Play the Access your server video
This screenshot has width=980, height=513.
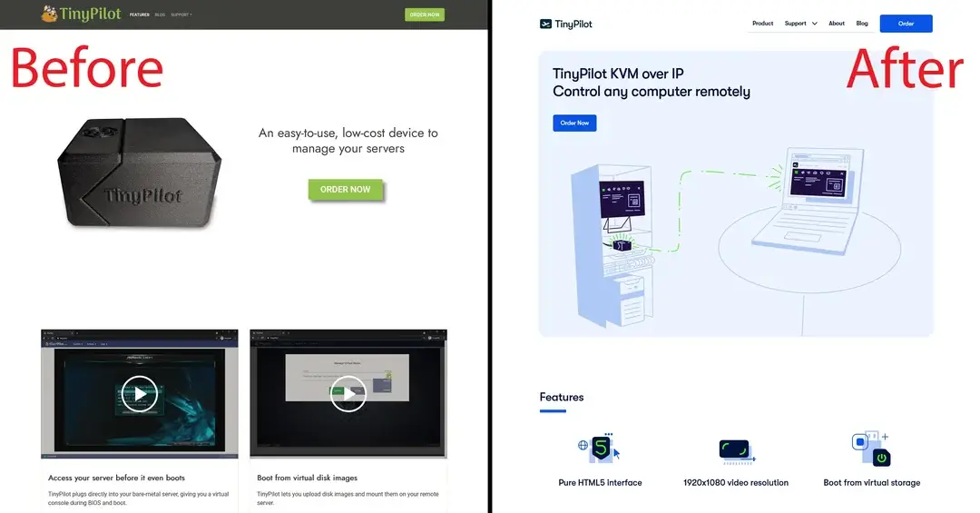pos(140,393)
